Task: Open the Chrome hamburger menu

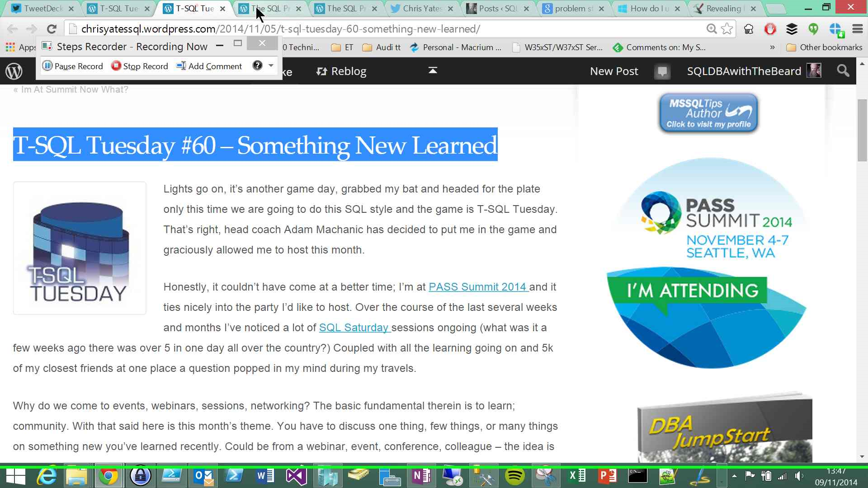Action: [x=858, y=29]
